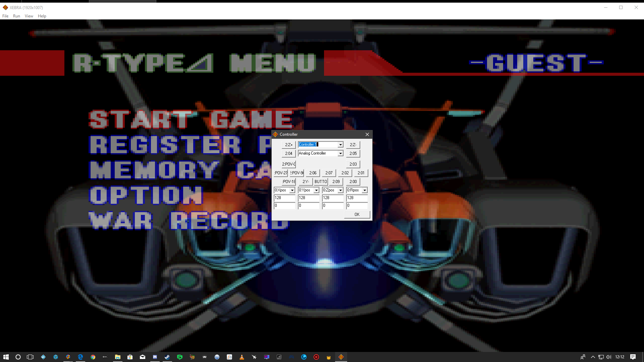The image size is (644, 362).
Task: Click the 2:07 mapping button
Action: [x=329, y=173]
